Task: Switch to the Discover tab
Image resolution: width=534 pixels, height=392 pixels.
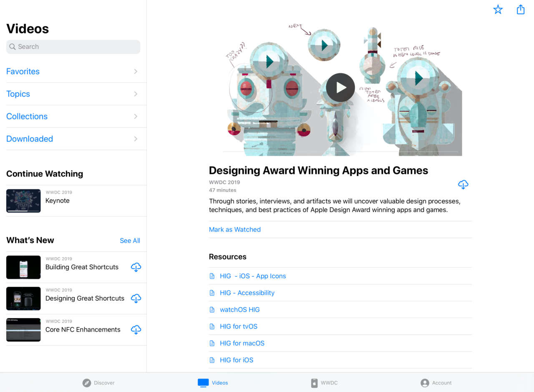Action: [98, 383]
